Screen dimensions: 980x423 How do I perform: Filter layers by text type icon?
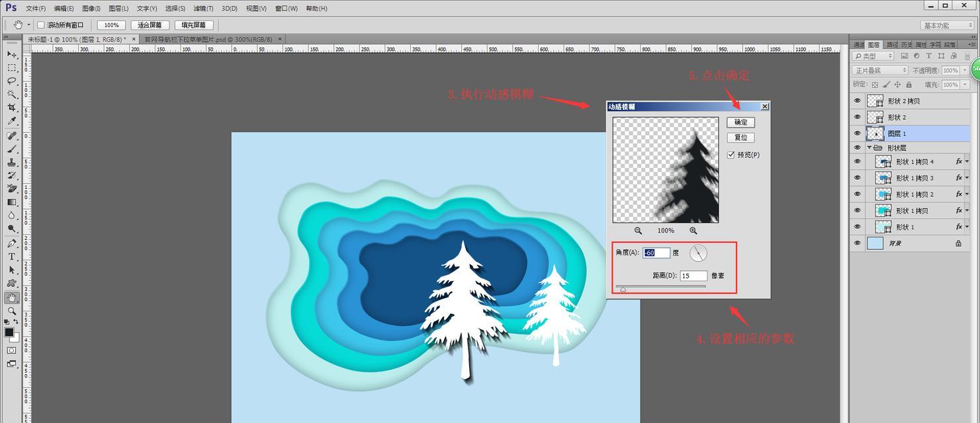click(x=929, y=56)
